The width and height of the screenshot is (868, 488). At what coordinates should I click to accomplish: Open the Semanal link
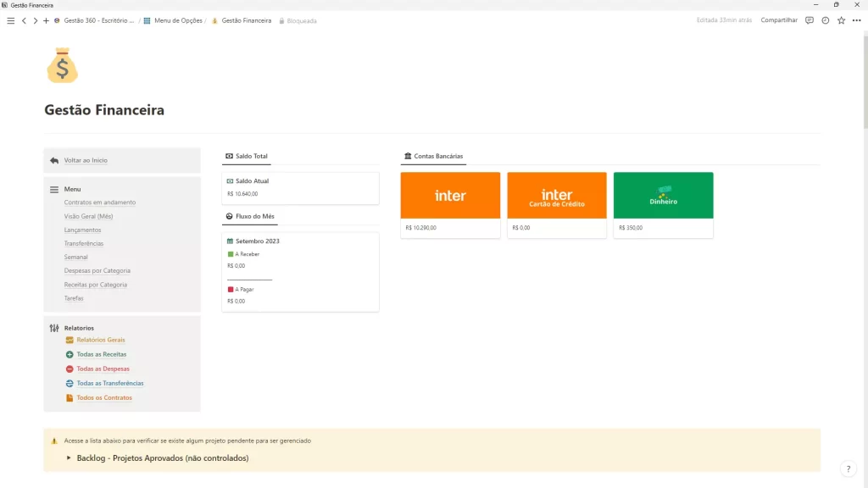click(75, 258)
